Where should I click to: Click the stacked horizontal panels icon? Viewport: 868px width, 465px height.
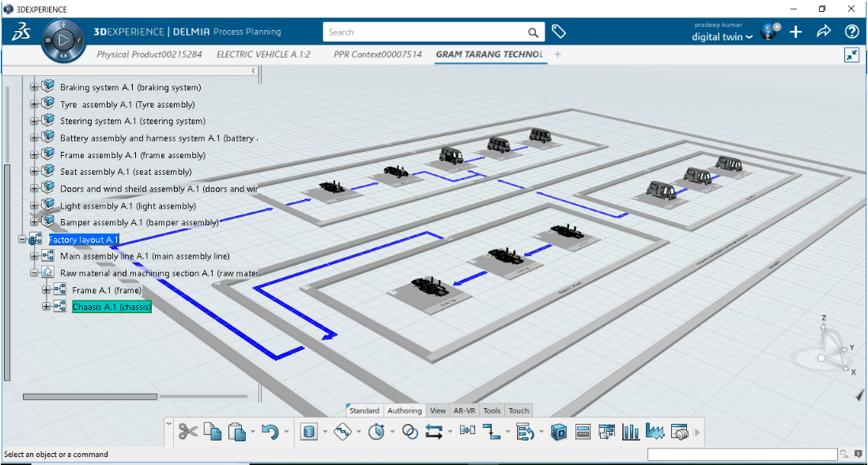583,431
